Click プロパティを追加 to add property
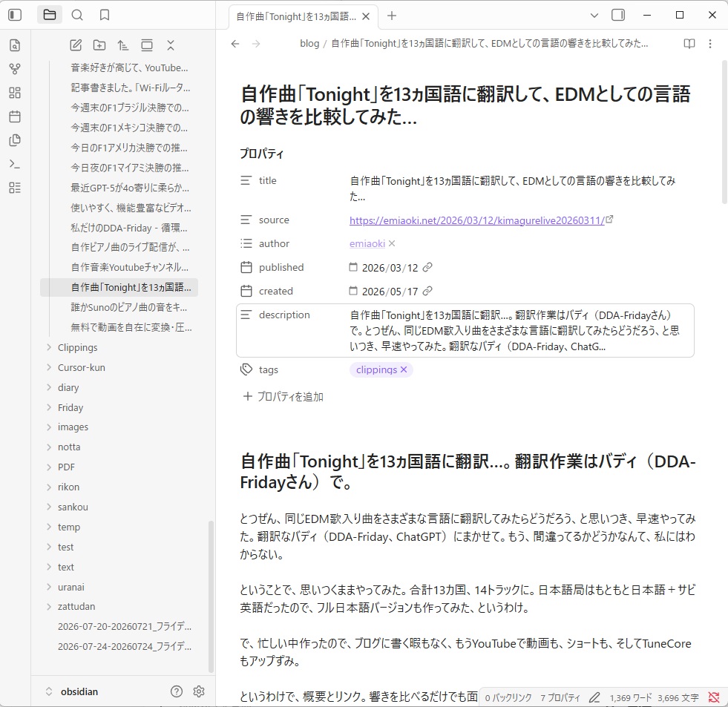Viewport: 728px width, 707px height. pyautogui.click(x=283, y=396)
